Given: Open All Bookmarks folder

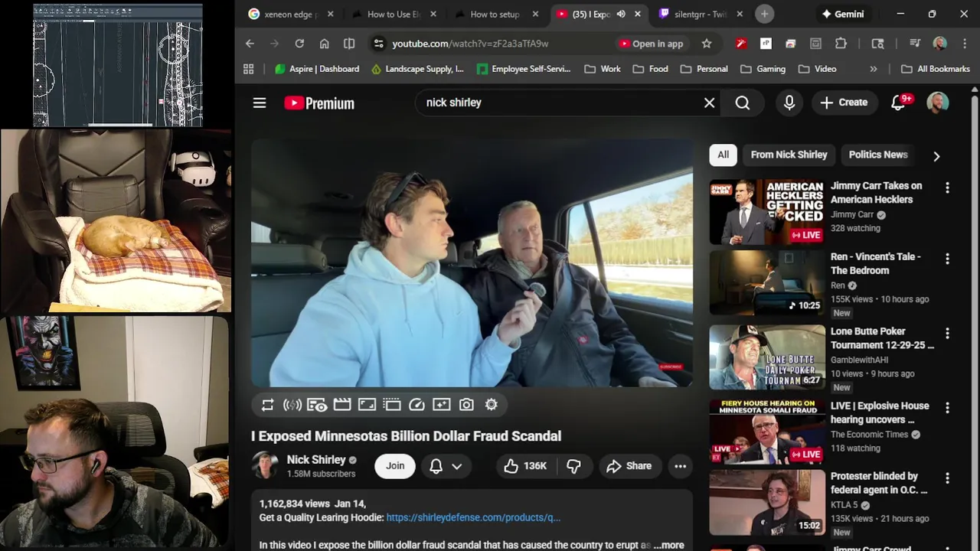Looking at the screenshot, I should coord(936,69).
